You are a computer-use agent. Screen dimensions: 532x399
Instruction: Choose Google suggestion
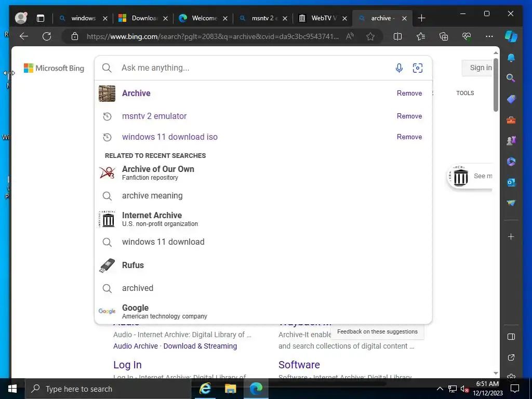coord(263,312)
